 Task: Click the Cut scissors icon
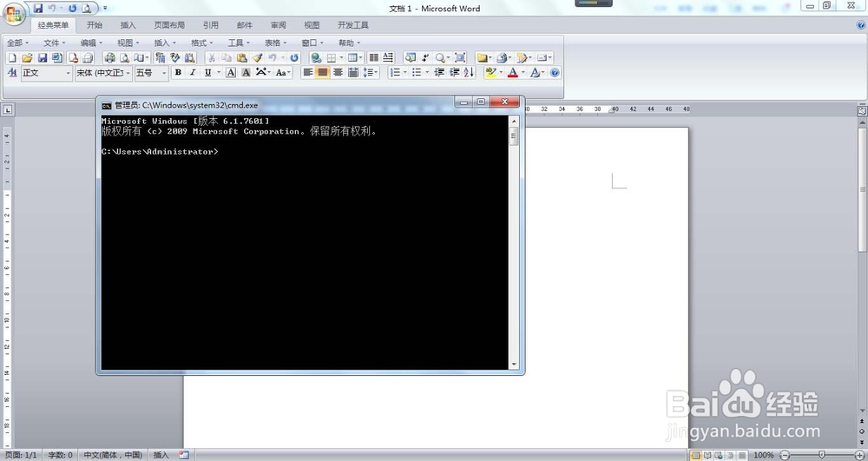tap(212, 57)
